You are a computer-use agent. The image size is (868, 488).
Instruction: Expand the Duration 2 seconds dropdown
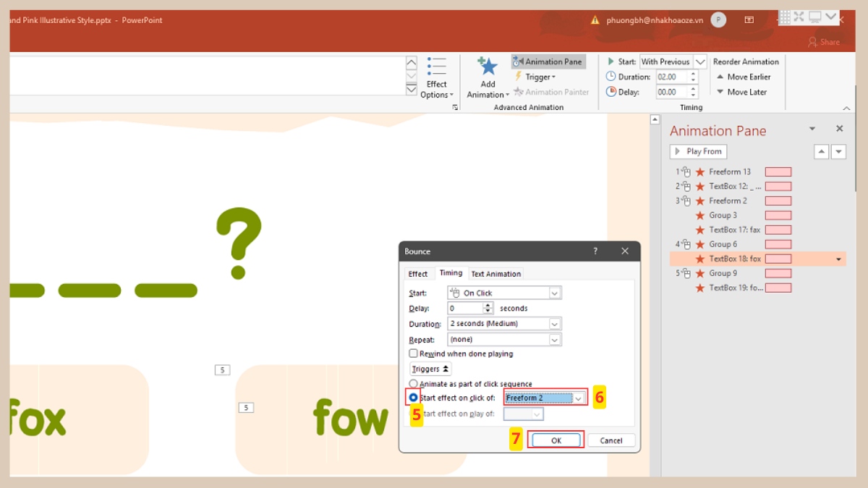(554, 324)
